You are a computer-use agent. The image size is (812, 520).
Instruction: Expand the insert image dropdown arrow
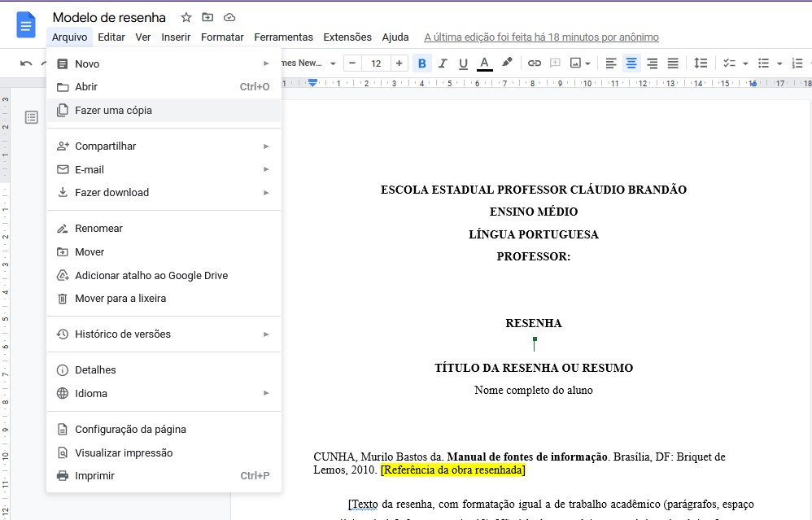pos(587,63)
